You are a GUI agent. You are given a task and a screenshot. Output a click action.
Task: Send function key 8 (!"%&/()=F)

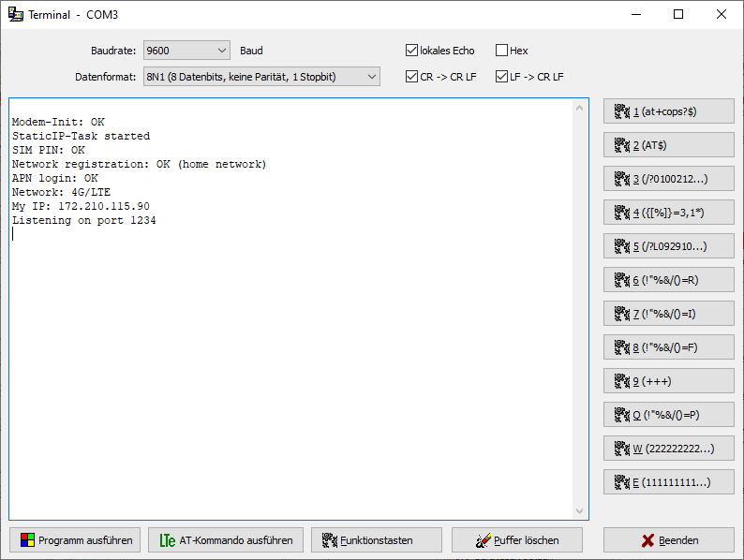pyautogui.click(x=668, y=347)
